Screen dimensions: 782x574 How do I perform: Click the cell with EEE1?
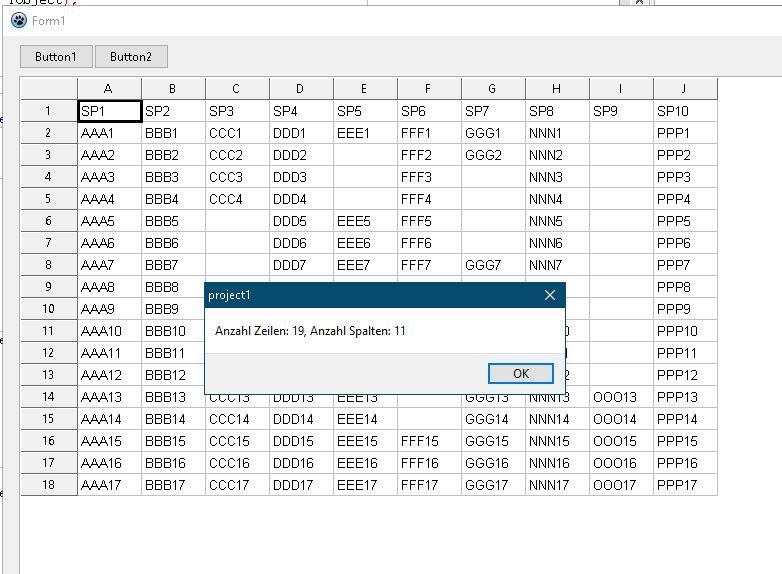(x=365, y=133)
